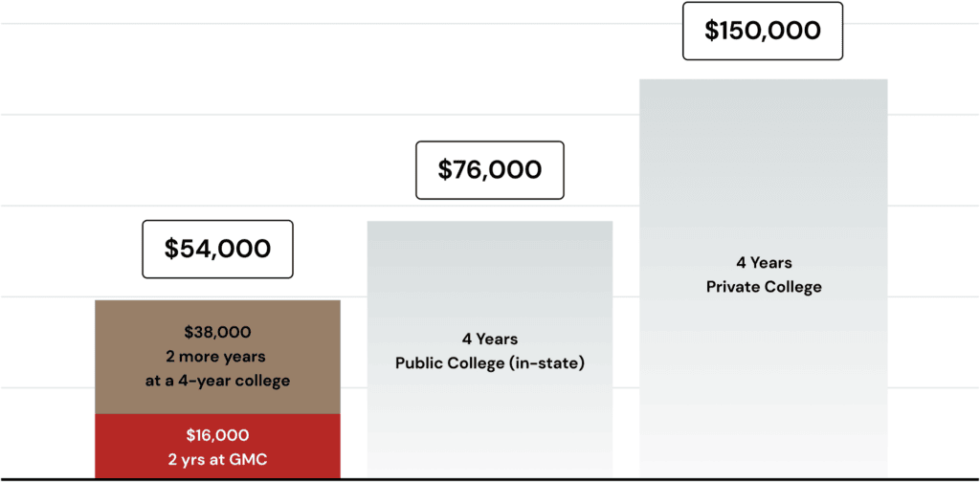Viewport: 980px width, 482px height.
Task: Click "4 Years" text in the public bar
Action: coord(489,340)
